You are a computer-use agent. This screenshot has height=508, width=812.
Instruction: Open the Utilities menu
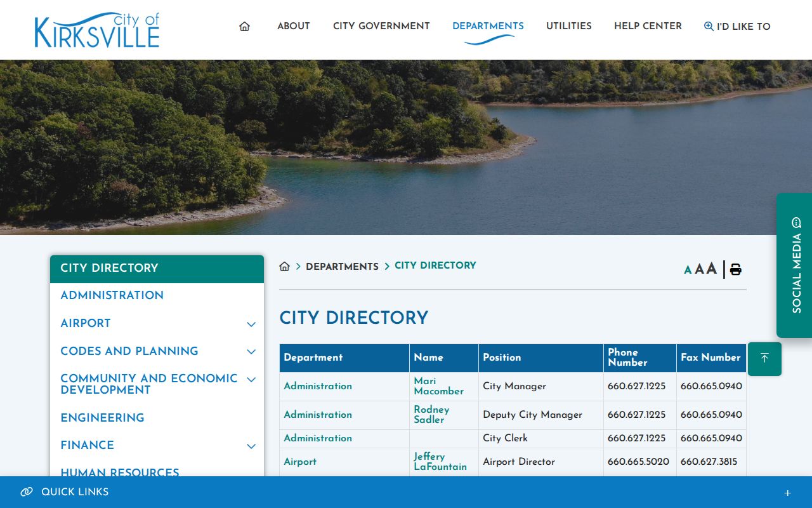tap(569, 26)
